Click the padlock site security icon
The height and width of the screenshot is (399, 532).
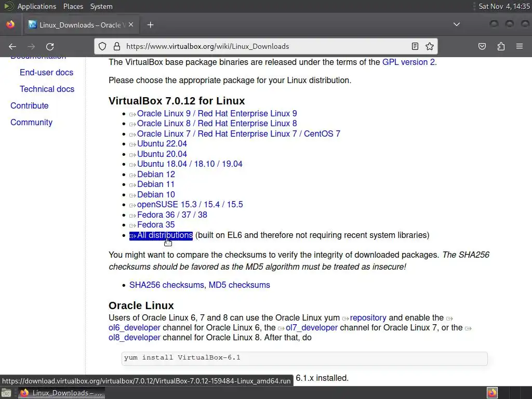click(x=117, y=46)
